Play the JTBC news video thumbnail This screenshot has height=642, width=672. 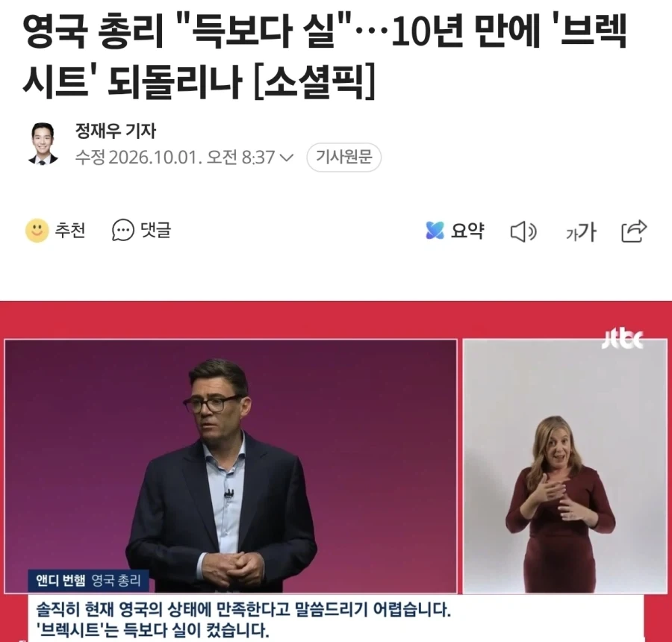pos(336,472)
